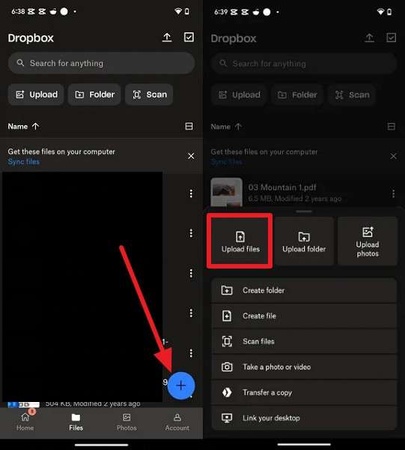Viewport: 405px width, 450px height.
Task: Tap the bottom sheet drag handle
Action: 304,211
